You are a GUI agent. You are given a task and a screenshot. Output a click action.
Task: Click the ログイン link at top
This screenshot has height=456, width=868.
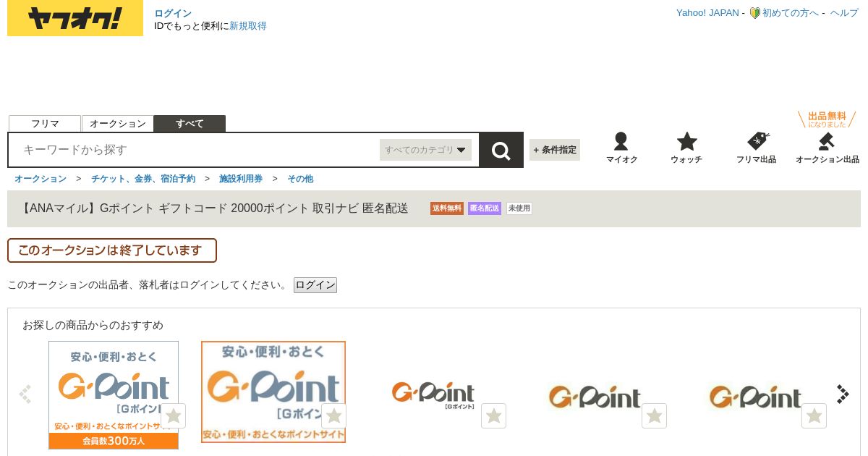click(173, 13)
